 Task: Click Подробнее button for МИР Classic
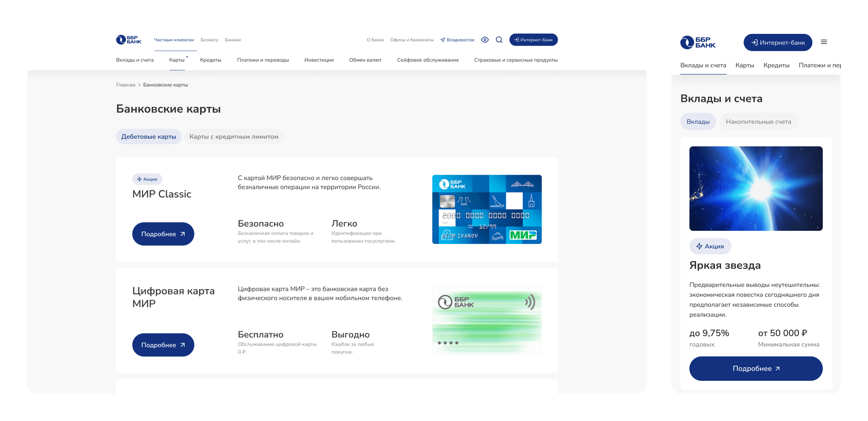(x=163, y=234)
